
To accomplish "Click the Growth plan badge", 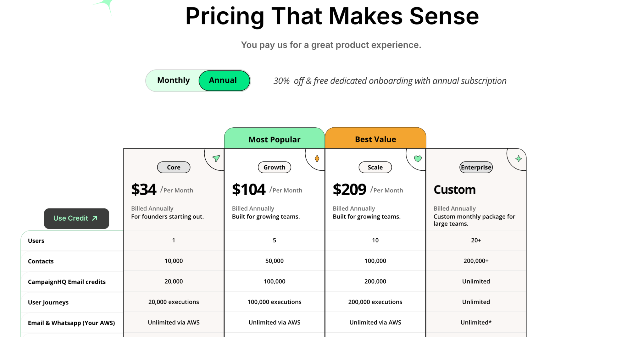I will point(274,167).
